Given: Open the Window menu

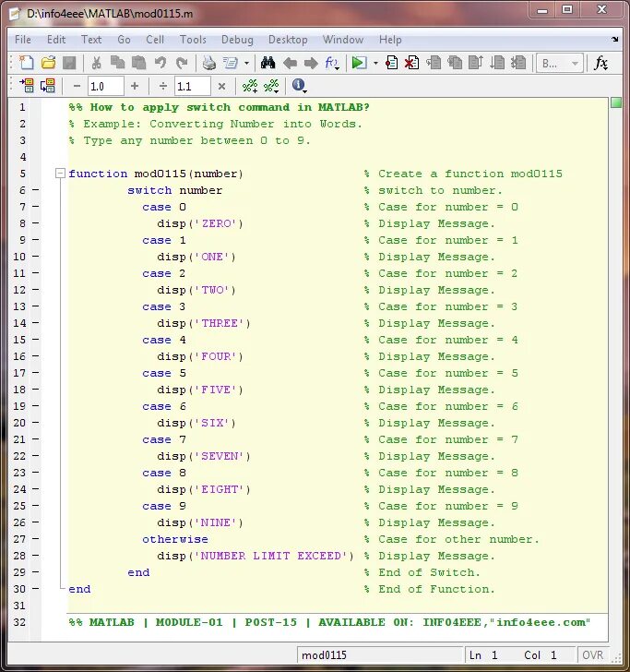Looking at the screenshot, I should coord(343,40).
